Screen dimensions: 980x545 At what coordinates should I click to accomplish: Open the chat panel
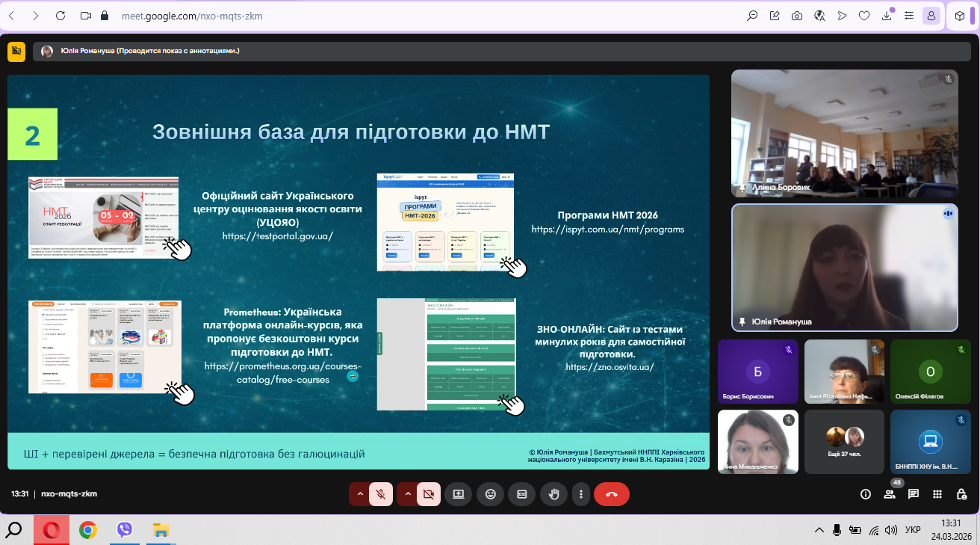point(913,494)
